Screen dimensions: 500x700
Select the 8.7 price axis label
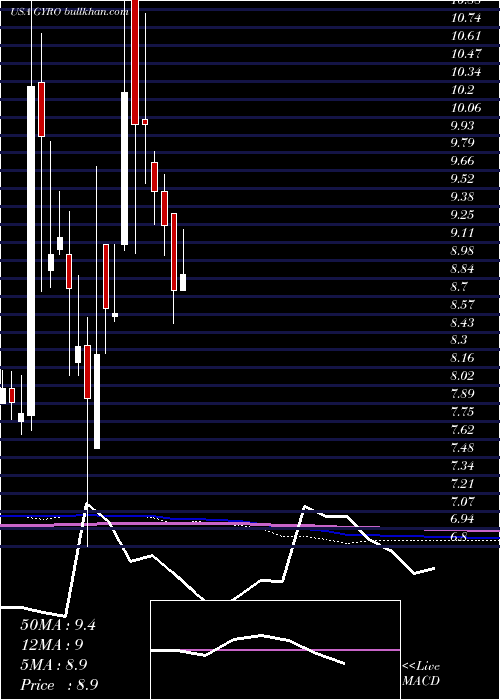(459, 287)
